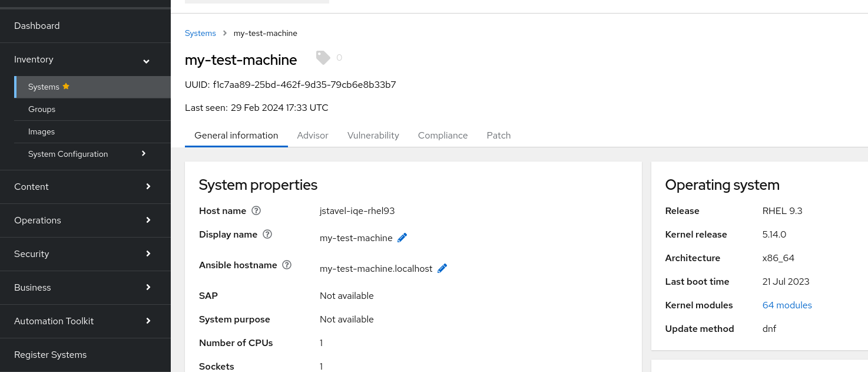Expand the Content navigation section

pyautogui.click(x=148, y=186)
